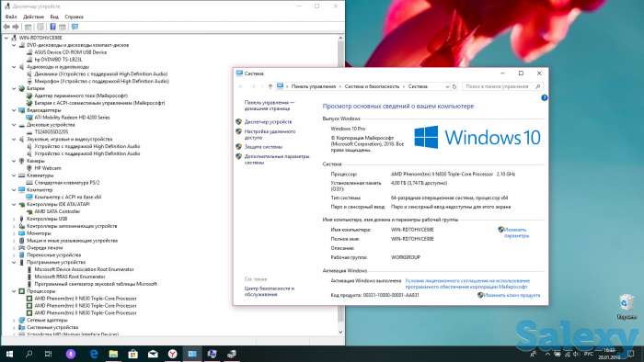Click the refresh button in System address bar
Screen dimensions: 644x362
click(x=454, y=86)
